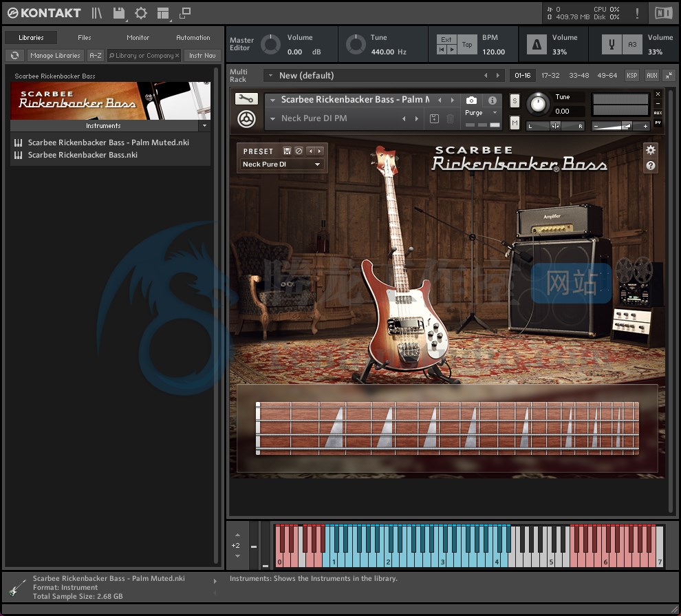This screenshot has width=681, height=616.
Task: Open the Neck Pure DI preset dropdown
Action: point(281,164)
